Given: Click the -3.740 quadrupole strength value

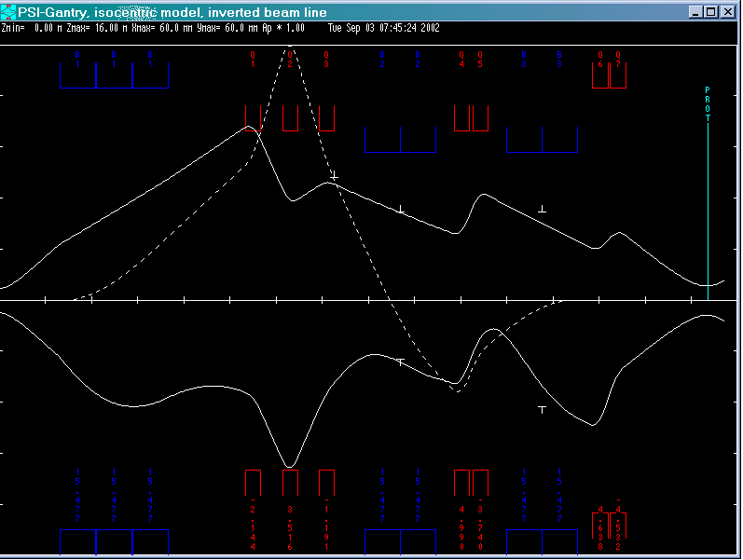Looking at the screenshot, I should pyautogui.click(x=480, y=526).
